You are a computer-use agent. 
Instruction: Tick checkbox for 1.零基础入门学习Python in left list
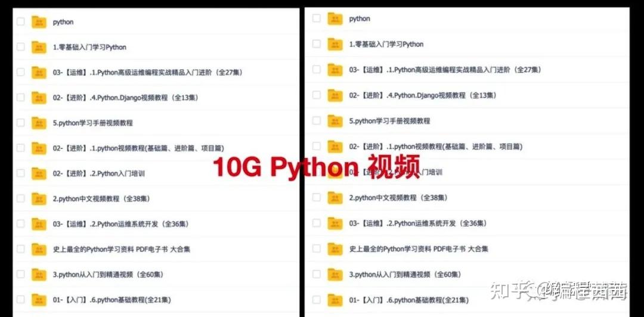point(20,47)
